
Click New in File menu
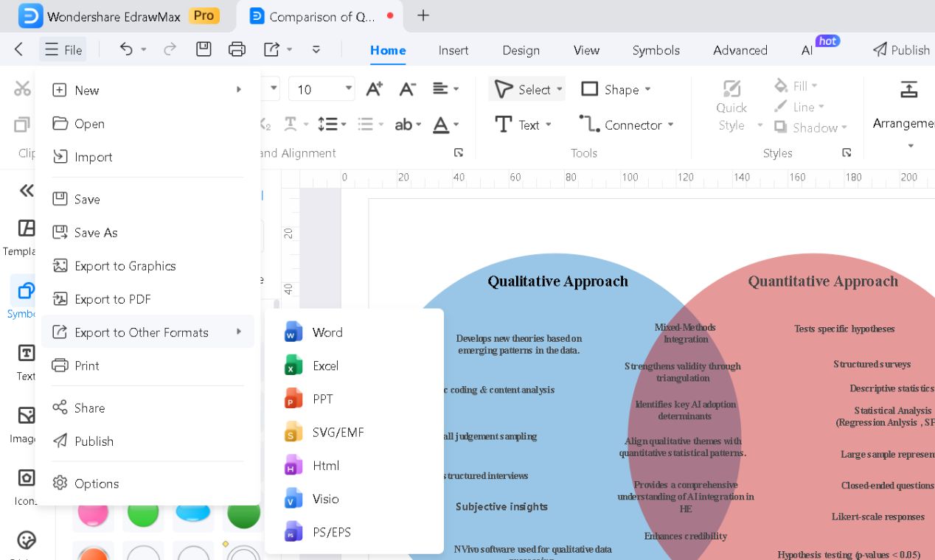(x=147, y=90)
